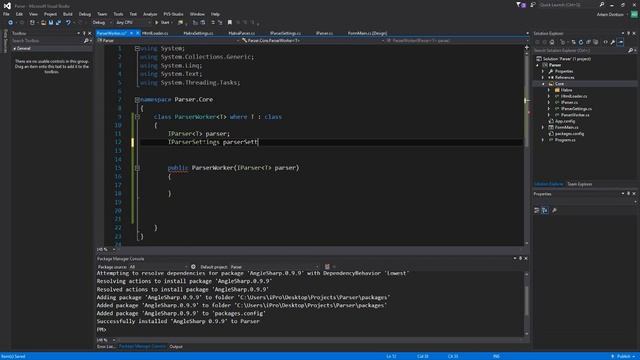Expand the Properties node in tree
Image resolution: width=640 pixels, height=360 pixels.
[x=543, y=71]
